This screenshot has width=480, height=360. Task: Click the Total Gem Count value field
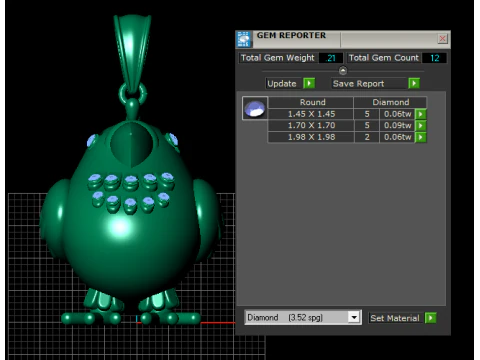coord(434,58)
